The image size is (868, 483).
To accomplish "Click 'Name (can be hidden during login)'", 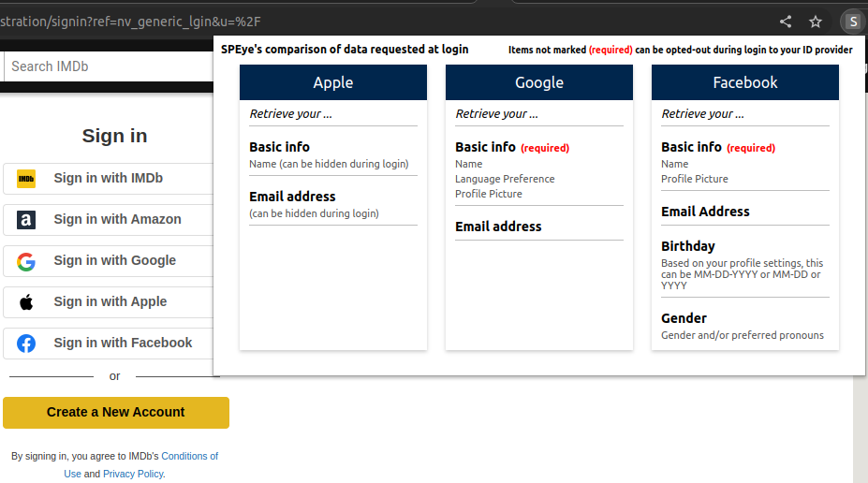I will tap(329, 164).
